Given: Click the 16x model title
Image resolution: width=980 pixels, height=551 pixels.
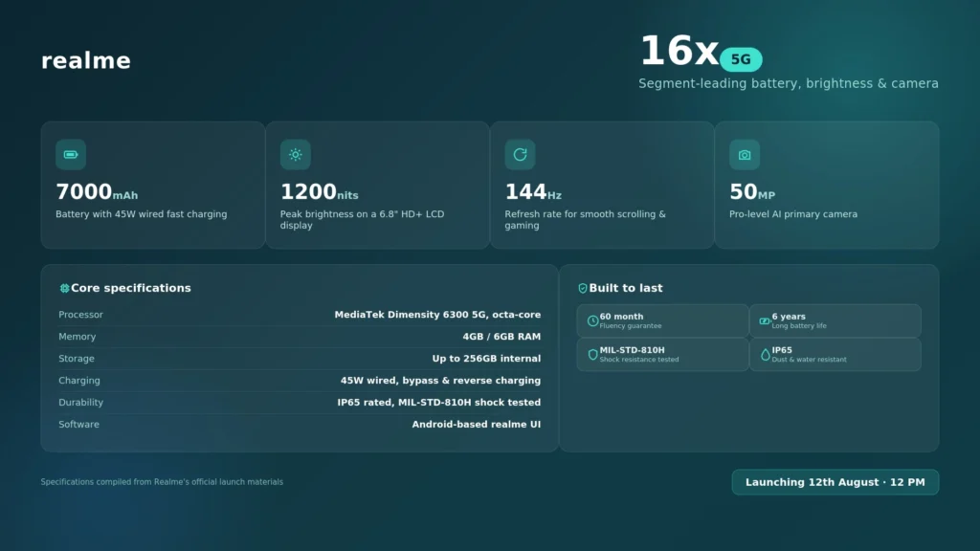Looking at the screenshot, I should click(x=679, y=52).
